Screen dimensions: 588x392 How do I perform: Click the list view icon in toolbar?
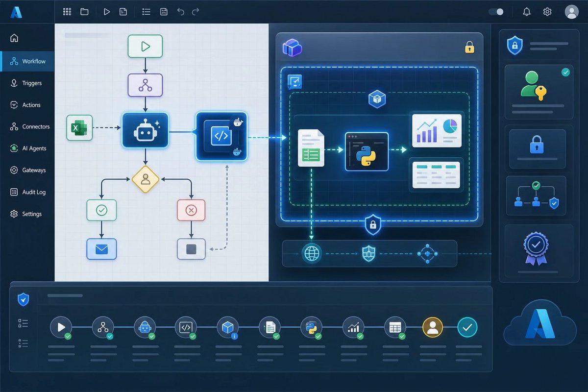point(146,12)
